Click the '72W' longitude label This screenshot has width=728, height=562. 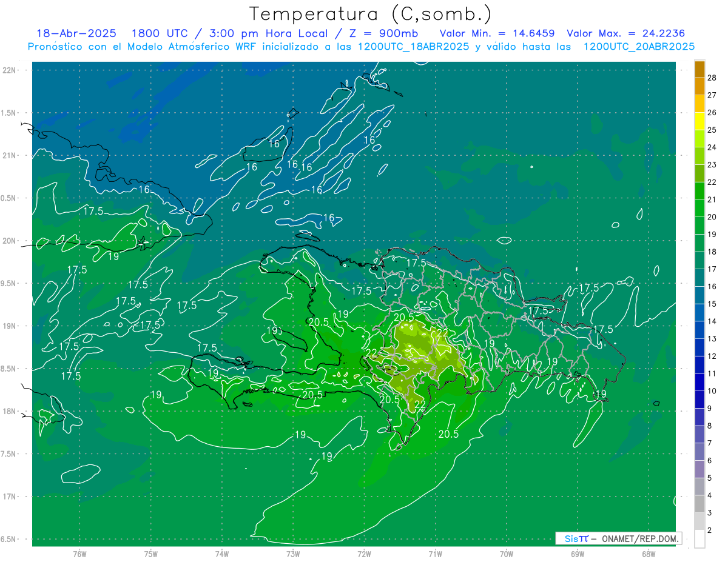pyautogui.click(x=365, y=554)
